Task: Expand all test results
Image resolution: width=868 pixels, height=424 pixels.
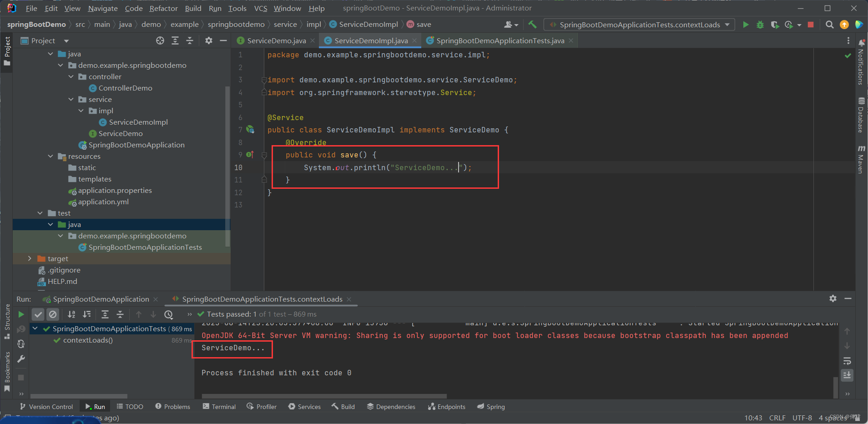Action: click(105, 314)
